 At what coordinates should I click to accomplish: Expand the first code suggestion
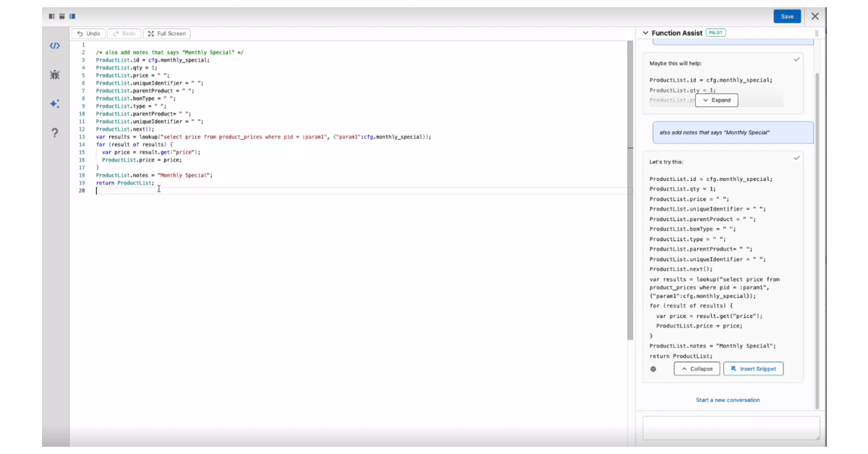tap(716, 100)
